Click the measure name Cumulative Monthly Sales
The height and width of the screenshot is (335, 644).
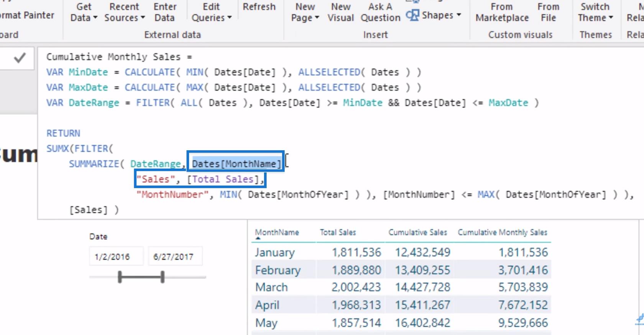tap(113, 57)
